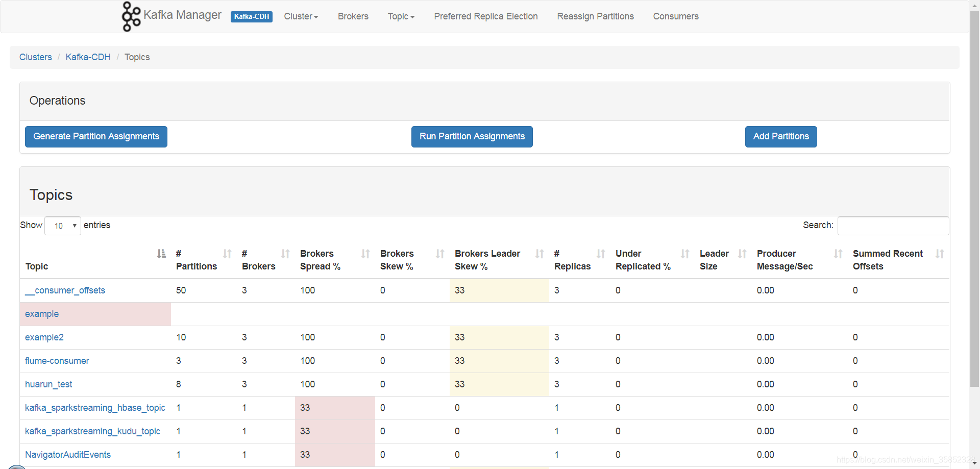The image size is (980, 469).
Task: Click leader skew 33 in flume-consumer row
Action: tap(460, 361)
